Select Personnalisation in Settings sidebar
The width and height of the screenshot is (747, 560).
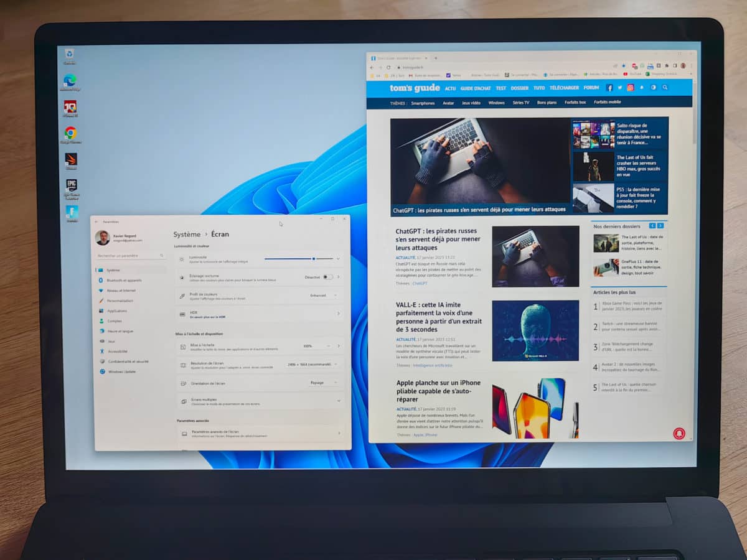point(131,301)
